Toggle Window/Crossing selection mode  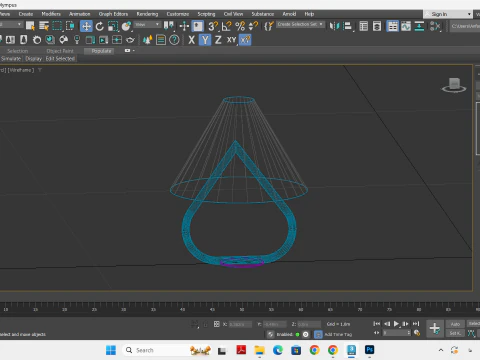coord(70,26)
